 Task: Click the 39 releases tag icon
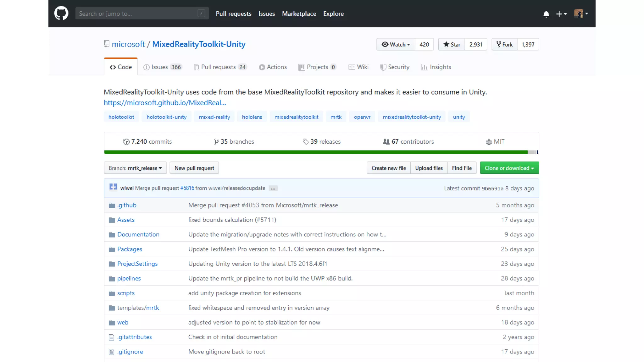pos(305,142)
